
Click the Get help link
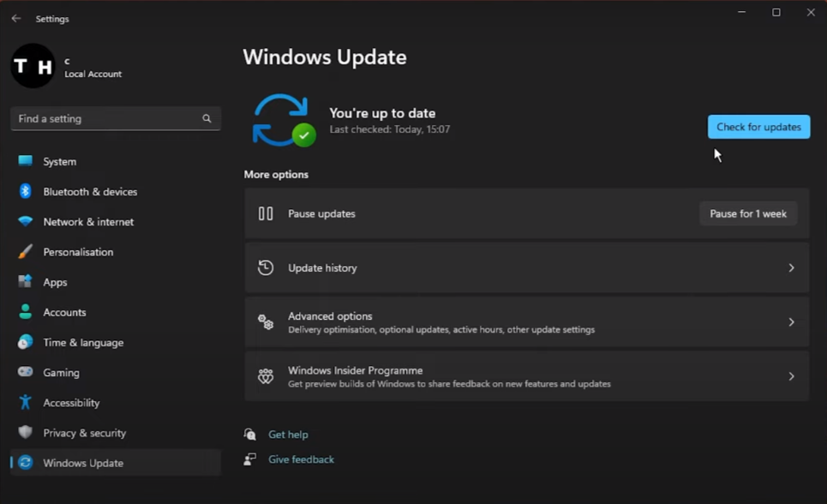(x=288, y=434)
